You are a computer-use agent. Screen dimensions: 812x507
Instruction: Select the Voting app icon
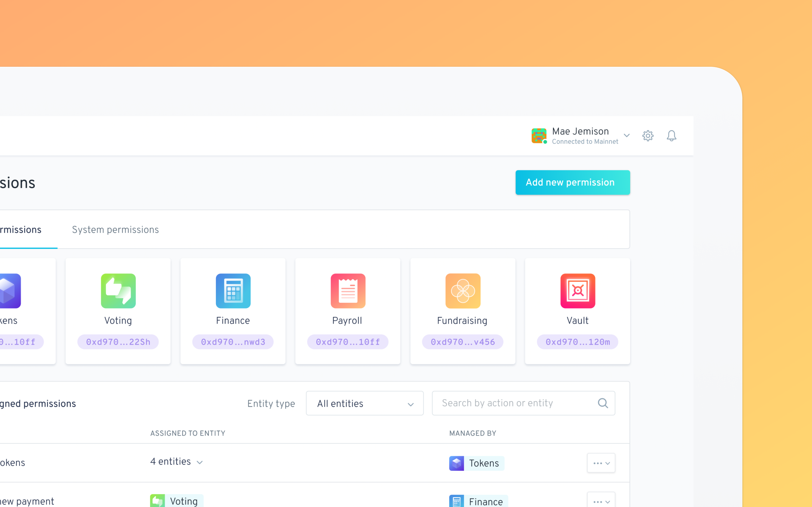pos(118,291)
